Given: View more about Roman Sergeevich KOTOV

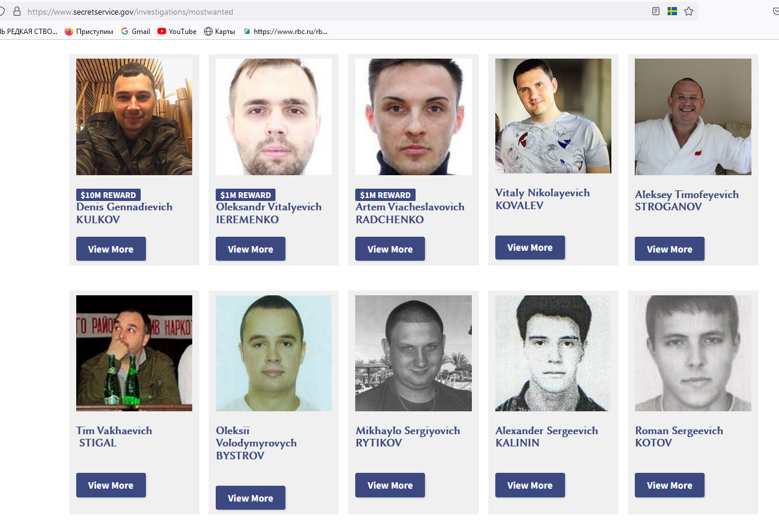Looking at the screenshot, I should point(669,485).
